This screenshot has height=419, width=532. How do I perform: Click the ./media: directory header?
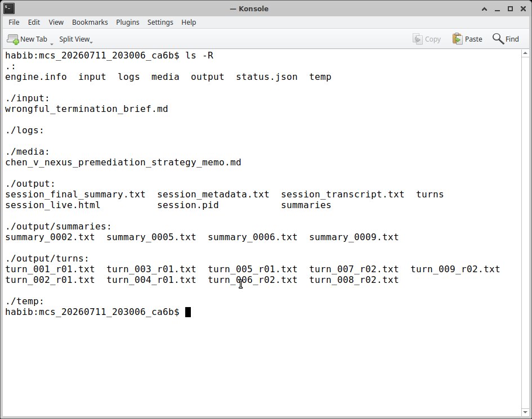pos(28,151)
